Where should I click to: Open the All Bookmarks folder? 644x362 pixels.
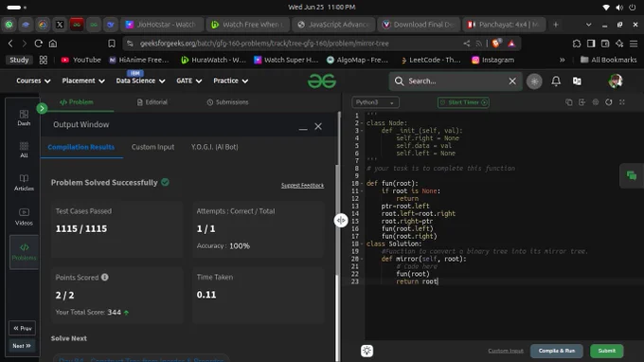(x=608, y=60)
